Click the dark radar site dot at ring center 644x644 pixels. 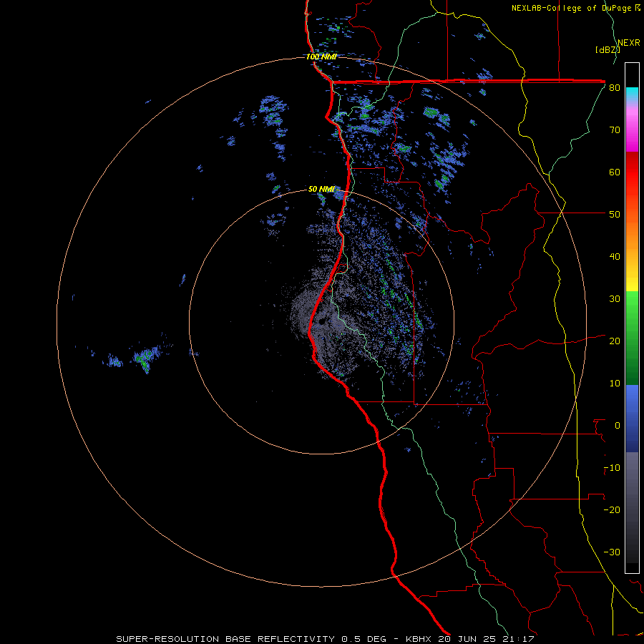click(x=322, y=321)
